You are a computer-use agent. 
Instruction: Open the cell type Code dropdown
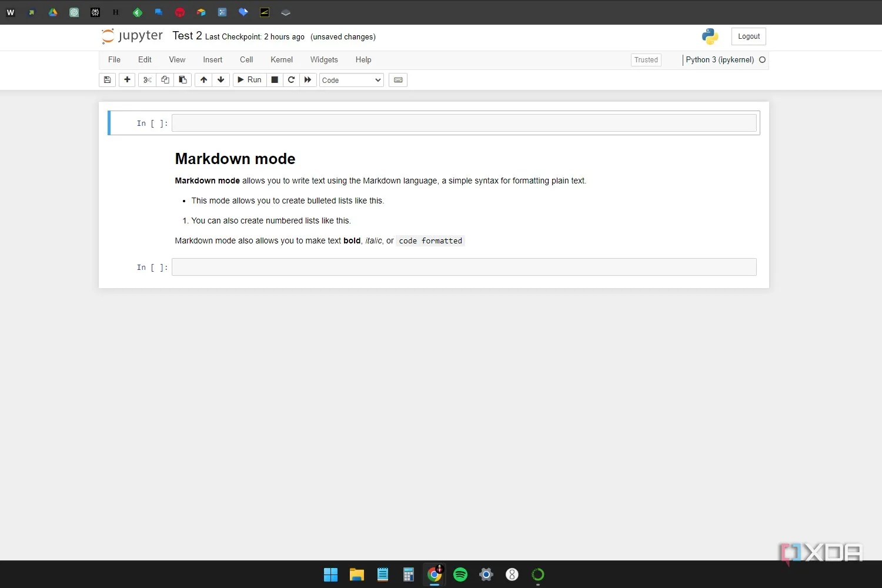(351, 80)
